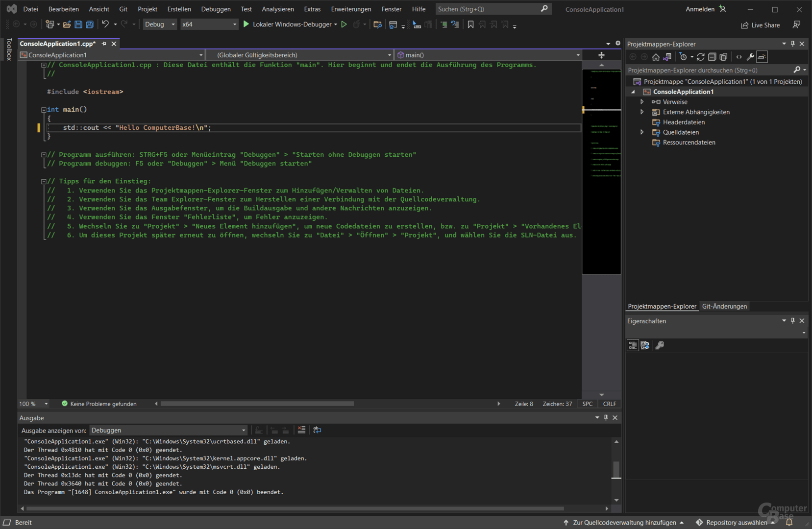This screenshot has height=529, width=812.
Task: Toggle pin on Ausgabe panel
Action: [x=606, y=418]
